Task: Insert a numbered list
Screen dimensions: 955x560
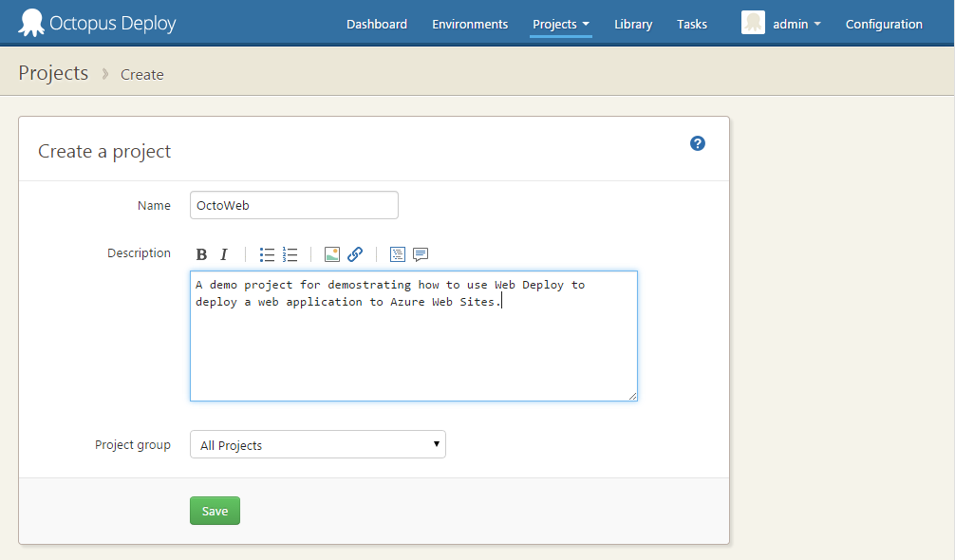Action: pyautogui.click(x=290, y=254)
